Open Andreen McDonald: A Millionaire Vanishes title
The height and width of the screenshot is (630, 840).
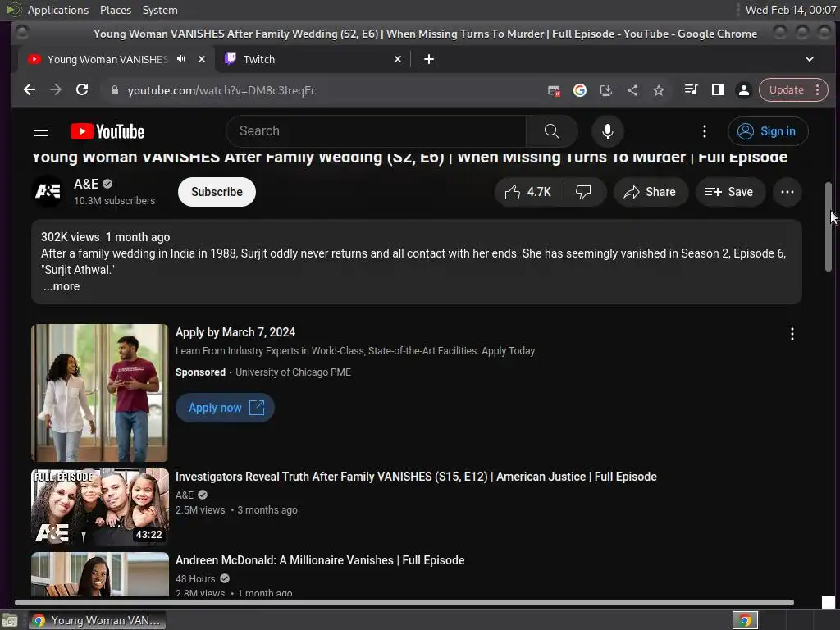point(320,560)
